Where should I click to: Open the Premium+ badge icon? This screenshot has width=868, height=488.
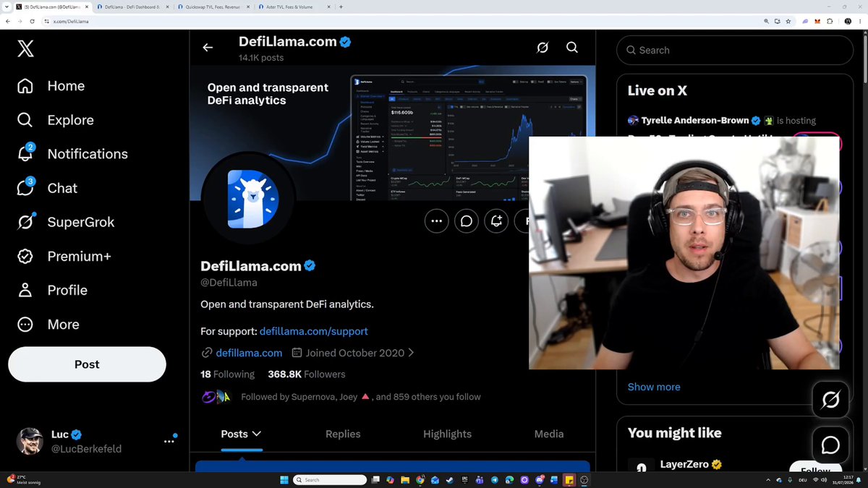tap(25, 256)
